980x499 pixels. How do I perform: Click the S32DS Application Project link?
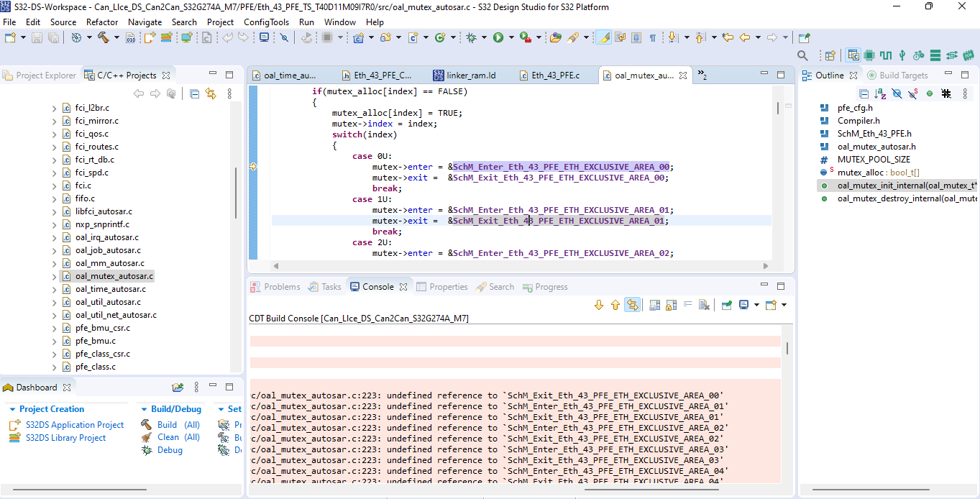pyautogui.click(x=75, y=425)
